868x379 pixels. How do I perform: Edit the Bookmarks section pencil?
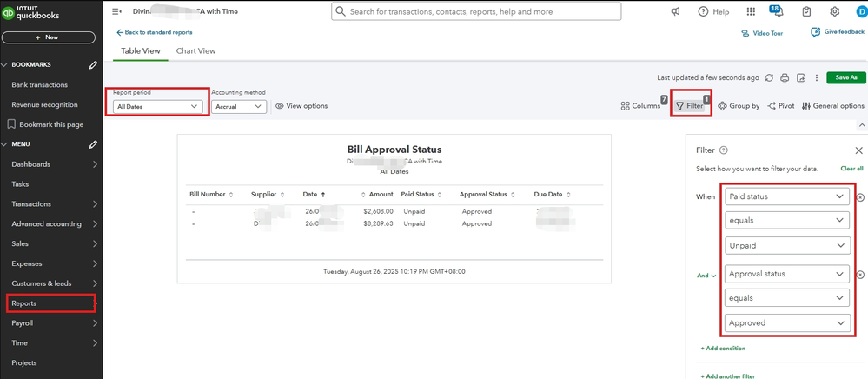pos(93,65)
